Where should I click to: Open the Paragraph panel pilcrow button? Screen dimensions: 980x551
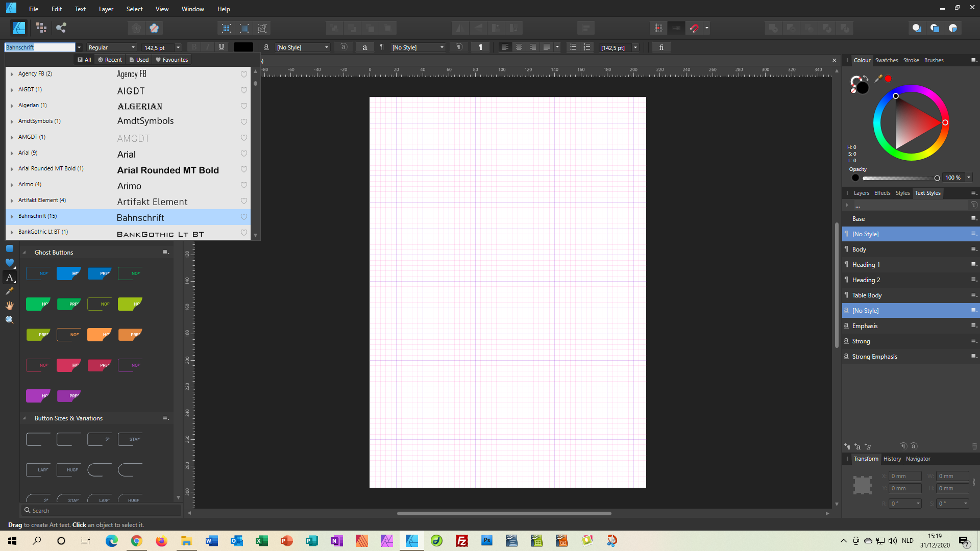[480, 47]
